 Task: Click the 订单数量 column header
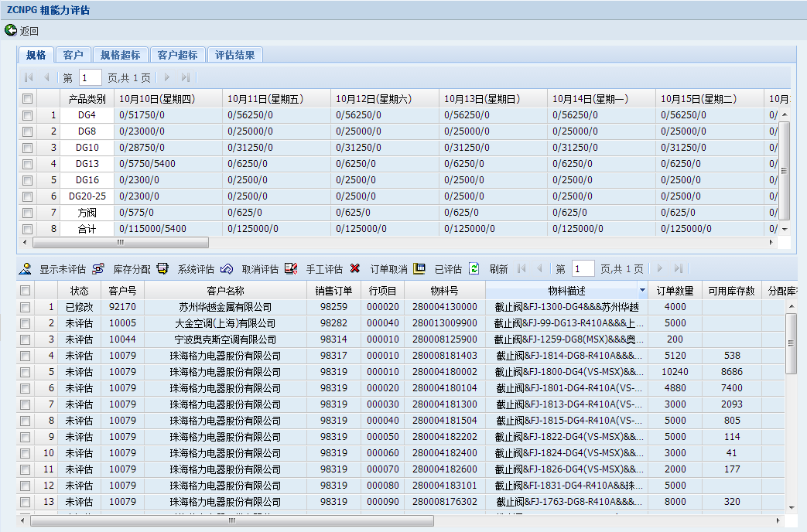click(x=675, y=291)
